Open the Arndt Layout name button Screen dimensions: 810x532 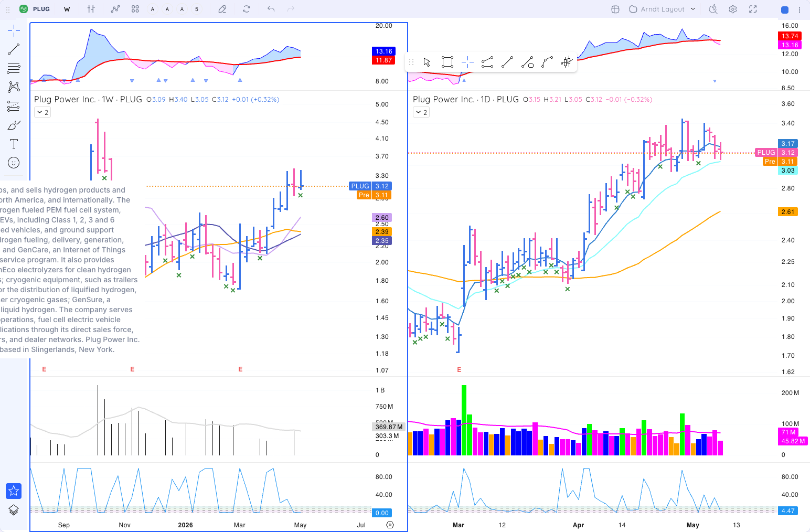(657, 9)
